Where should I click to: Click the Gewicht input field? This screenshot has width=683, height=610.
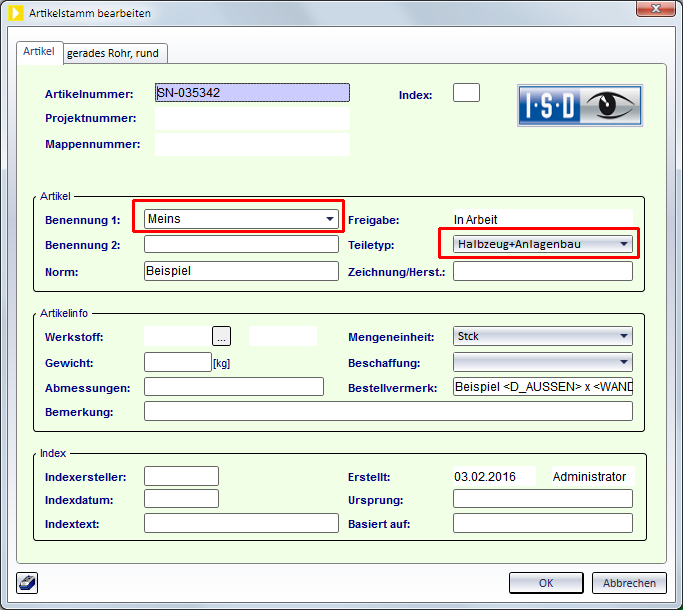click(x=178, y=362)
